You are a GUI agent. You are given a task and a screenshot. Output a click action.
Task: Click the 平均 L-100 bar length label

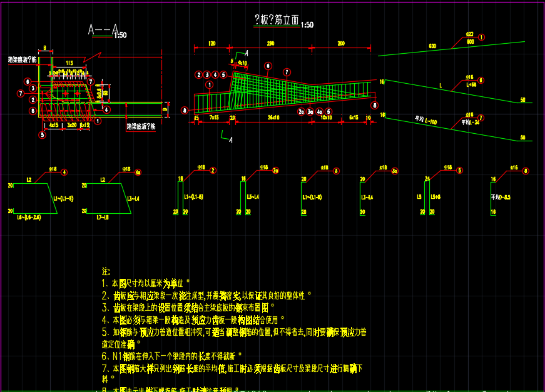[x=425, y=118]
